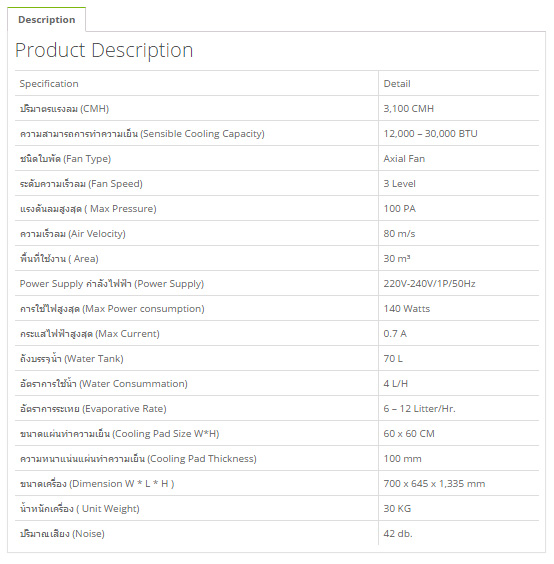Select the 100 PA pressure value
The image size is (554, 564).
(400, 209)
